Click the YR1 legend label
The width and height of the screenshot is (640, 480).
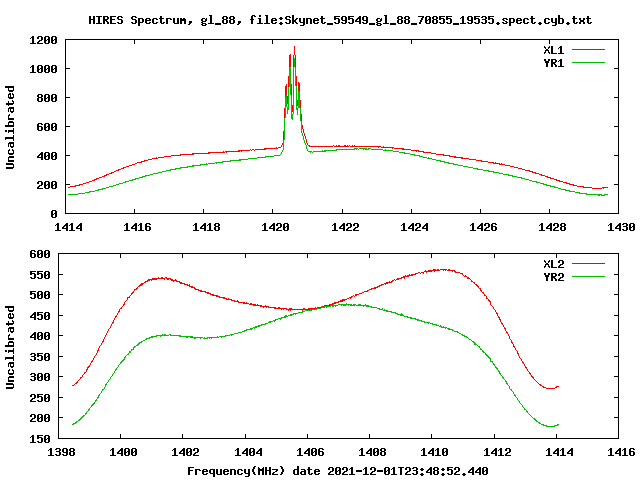click(553, 63)
